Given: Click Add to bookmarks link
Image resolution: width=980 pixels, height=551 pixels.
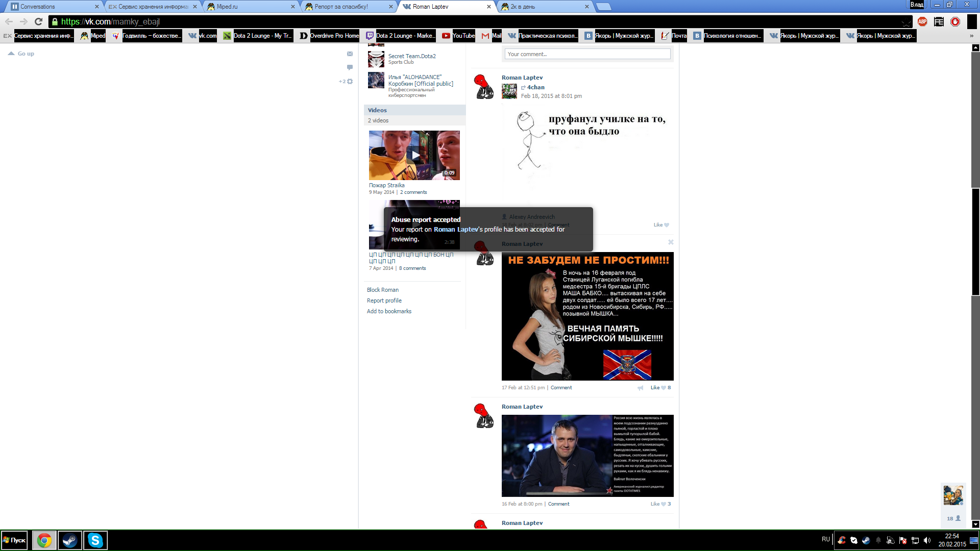Looking at the screenshot, I should (389, 311).
